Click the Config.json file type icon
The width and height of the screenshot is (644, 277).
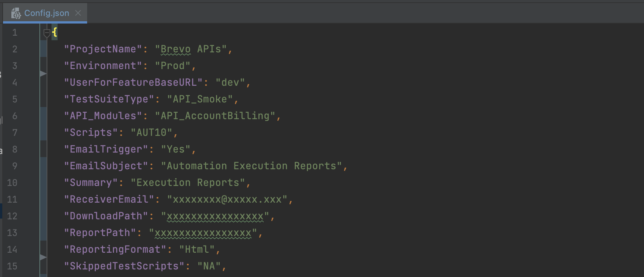16,14
